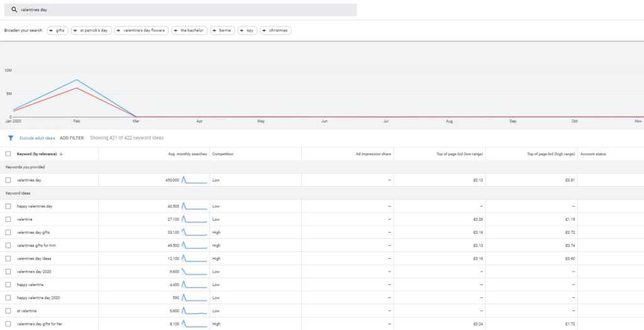
Task: Check the box for valentines day keyword
Action: pos(8,180)
